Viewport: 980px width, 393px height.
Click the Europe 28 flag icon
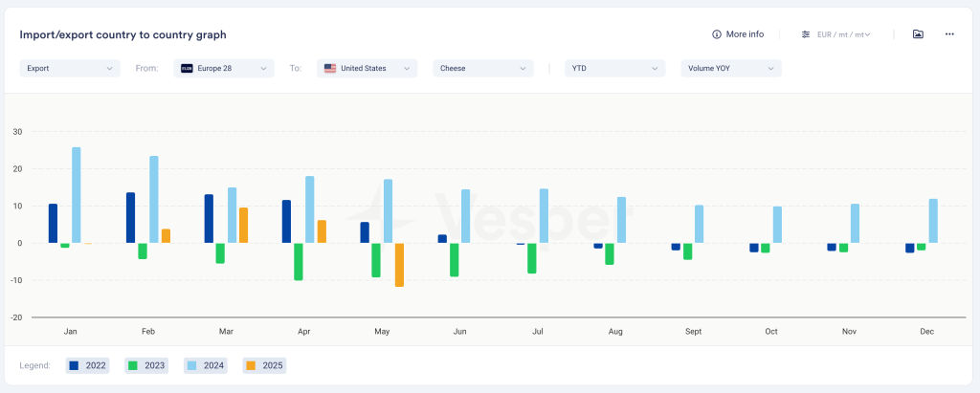pyautogui.click(x=187, y=68)
